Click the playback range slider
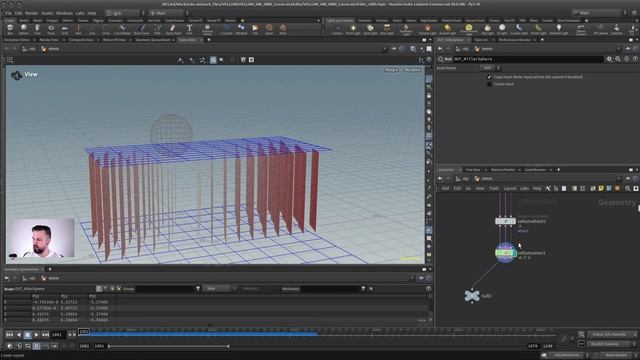 click(169, 346)
